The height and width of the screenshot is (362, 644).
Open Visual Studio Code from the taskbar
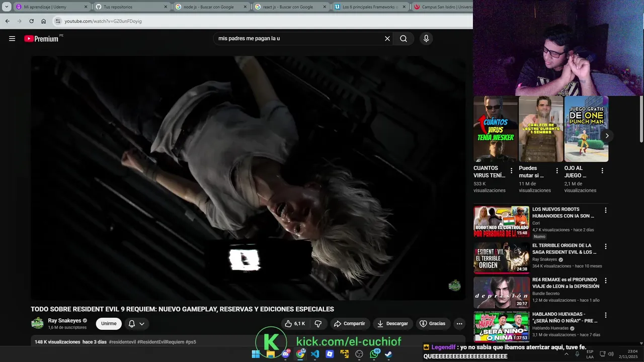(315, 354)
